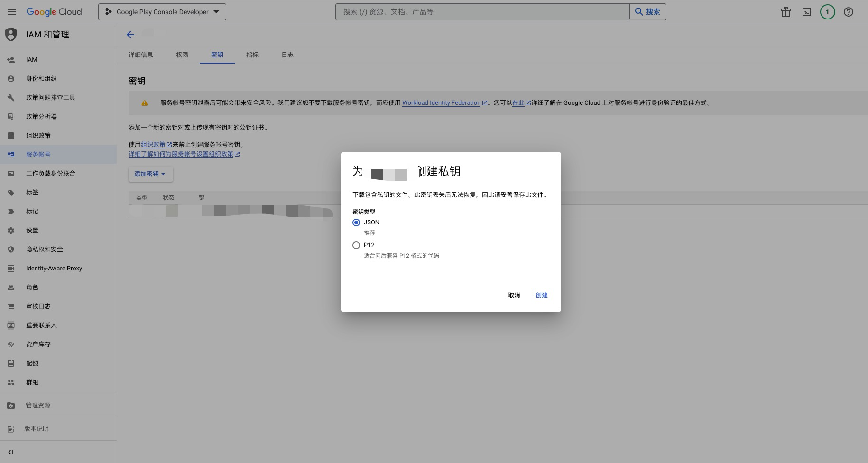Switch to the 指标 tab

(x=252, y=55)
